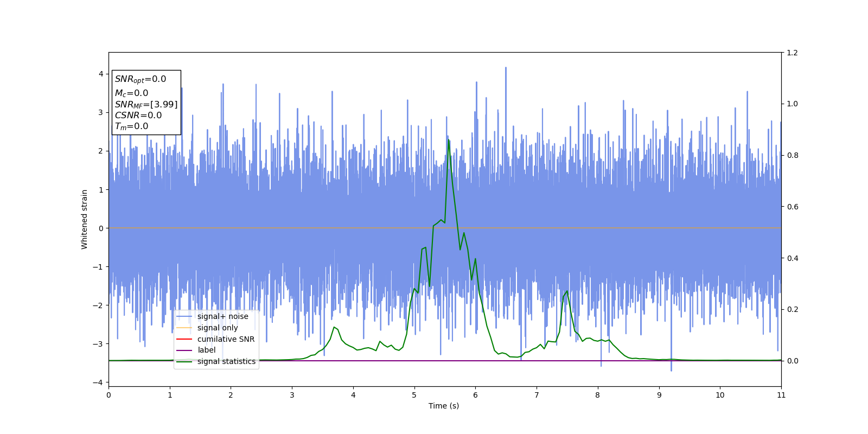Viewport: 868px width, 434px height.
Task: Click the x-axis tick label 5
Action: (x=414, y=395)
